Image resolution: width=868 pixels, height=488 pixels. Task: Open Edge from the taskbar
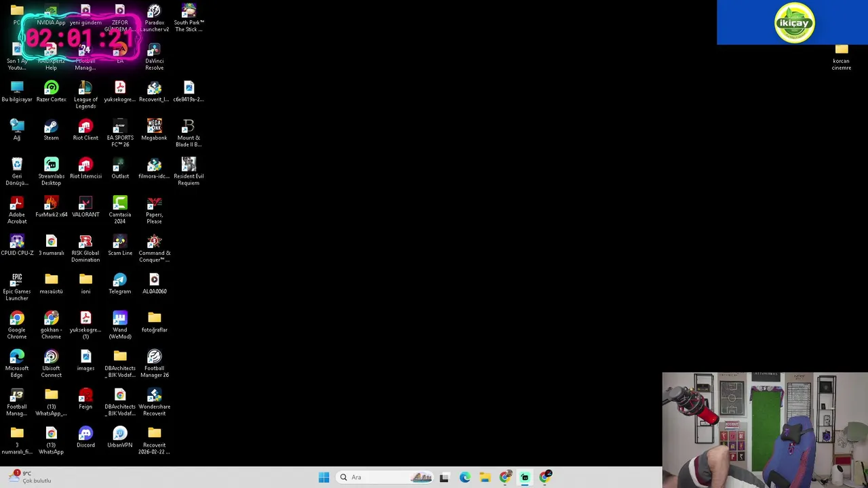[x=465, y=477]
